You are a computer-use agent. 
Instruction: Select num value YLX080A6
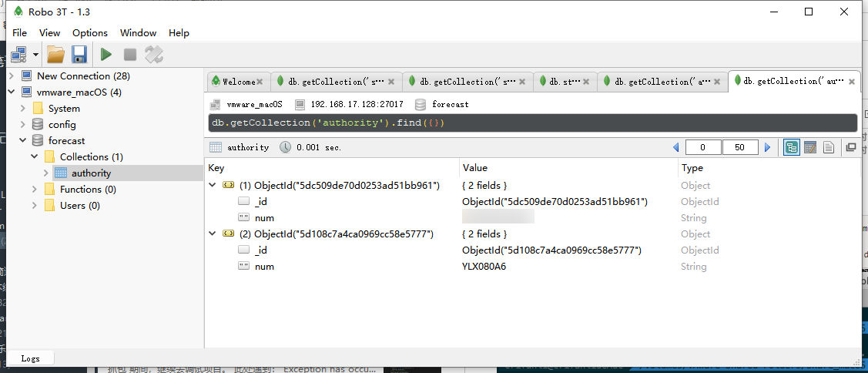point(484,267)
